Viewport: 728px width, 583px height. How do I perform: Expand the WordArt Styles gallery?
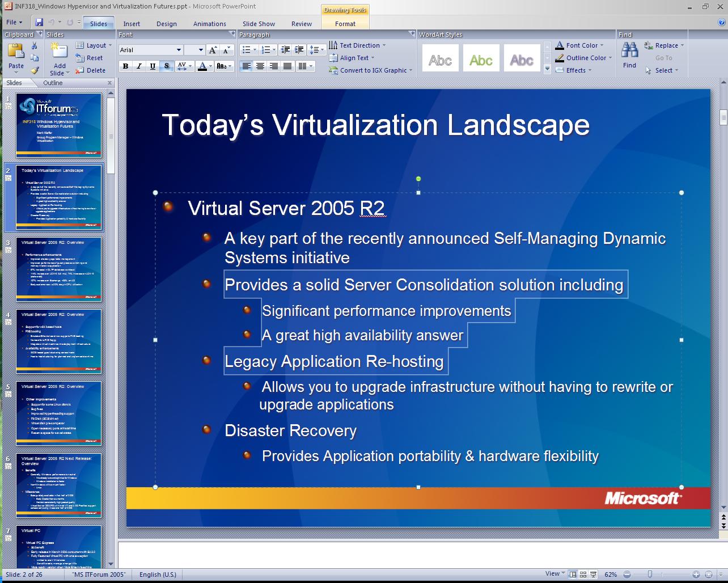pyautogui.click(x=547, y=69)
